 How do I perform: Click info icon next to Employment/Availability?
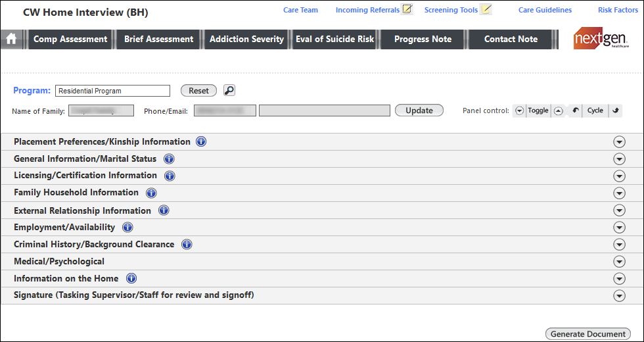[x=127, y=227]
